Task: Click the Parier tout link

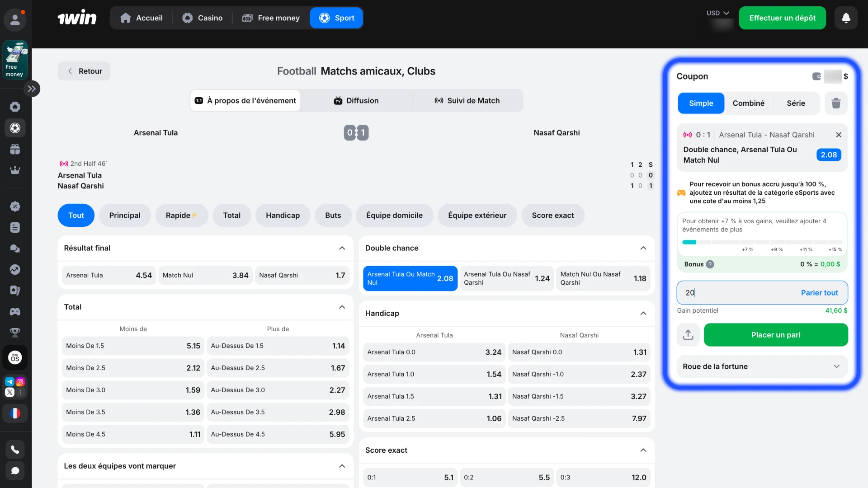Action: click(x=819, y=293)
